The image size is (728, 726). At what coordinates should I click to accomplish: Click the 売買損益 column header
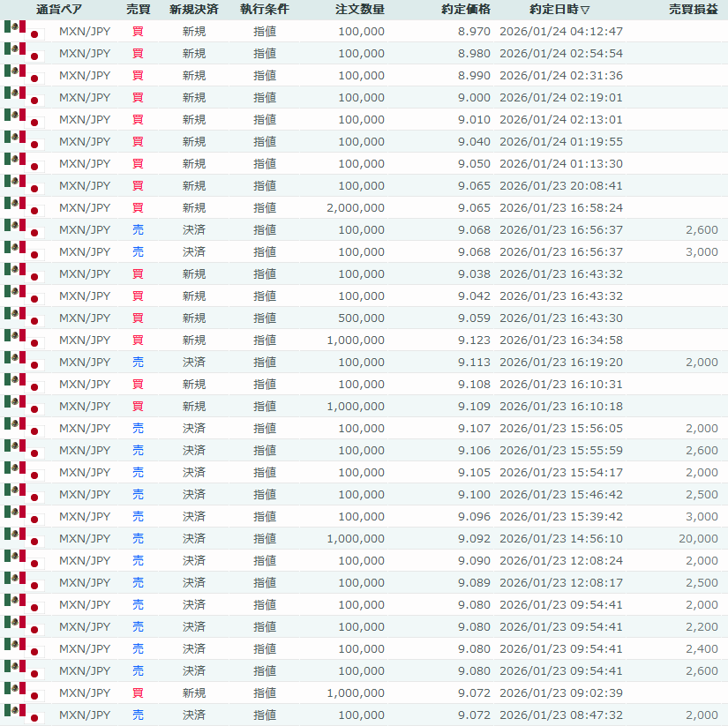click(693, 10)
